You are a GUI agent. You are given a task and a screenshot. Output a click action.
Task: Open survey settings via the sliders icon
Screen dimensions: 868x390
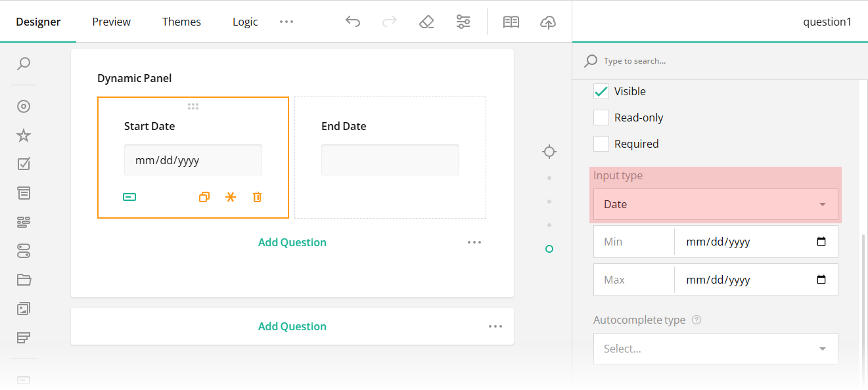(463, 22)
